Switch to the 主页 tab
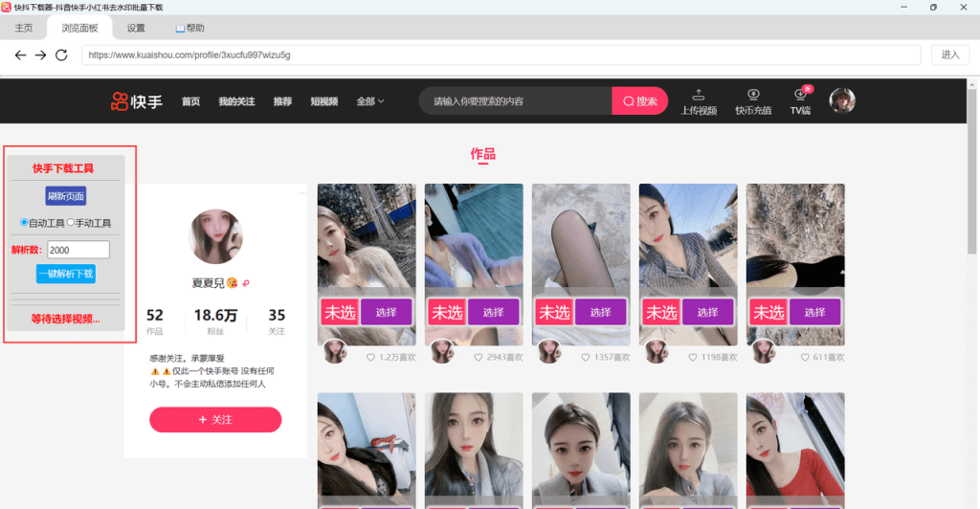 click(x=24, y=28)
